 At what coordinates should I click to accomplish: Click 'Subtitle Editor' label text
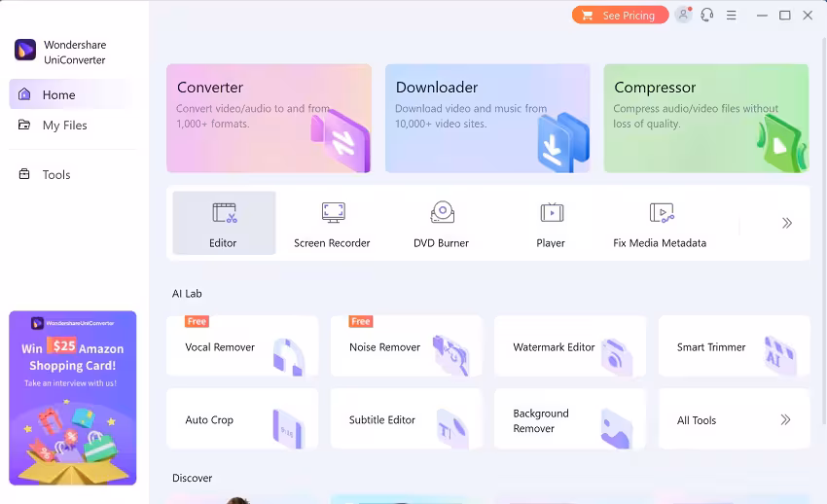(x=381, y=420)
